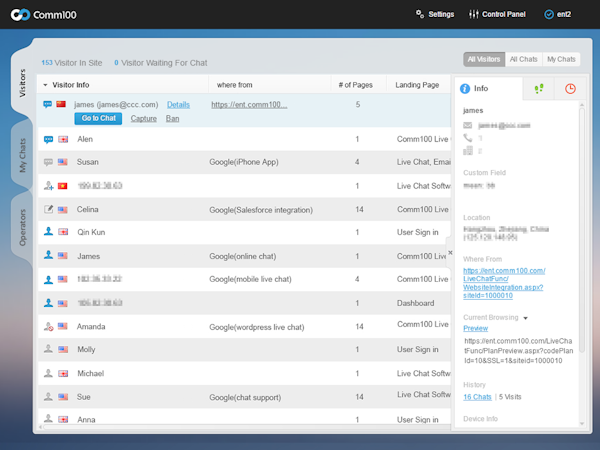Screen dimensions: 600x450
Task: Click the Capture link for james
Action: point(143,119)
